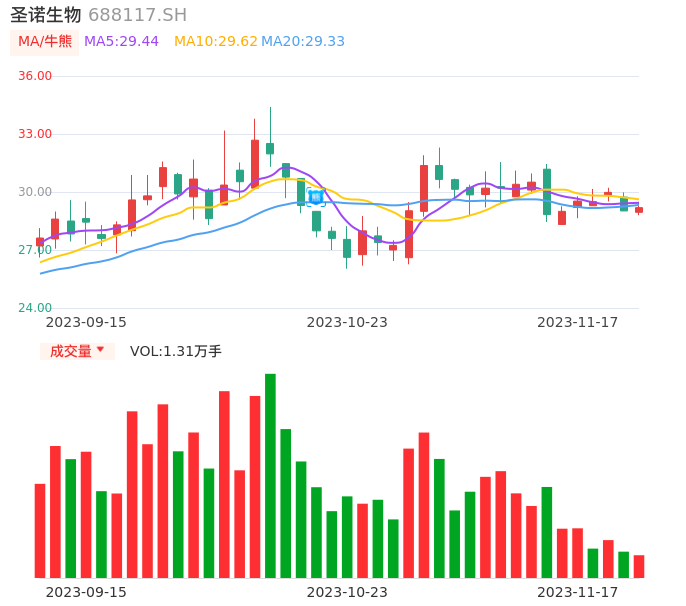Click the 2023-11-17 date under volume chart
686x606 pixels.
pyautogui.click(x=578, y=592)
